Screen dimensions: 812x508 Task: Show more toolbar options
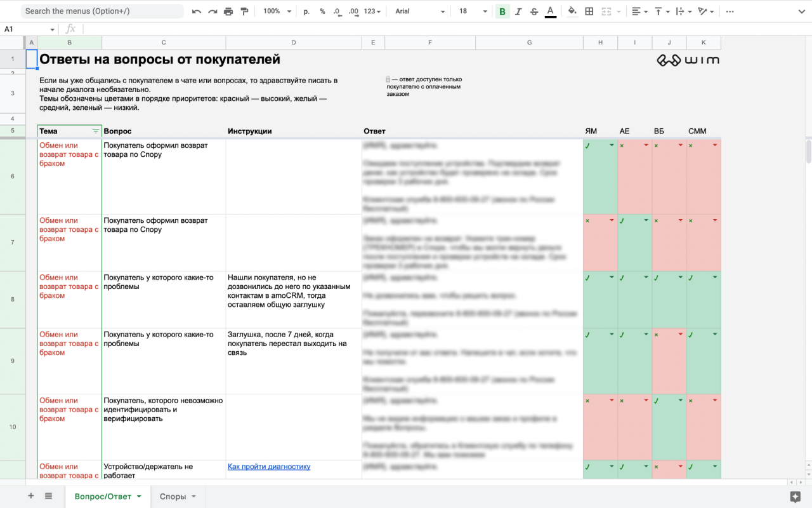pyautogui.click(x=730, y=11)
